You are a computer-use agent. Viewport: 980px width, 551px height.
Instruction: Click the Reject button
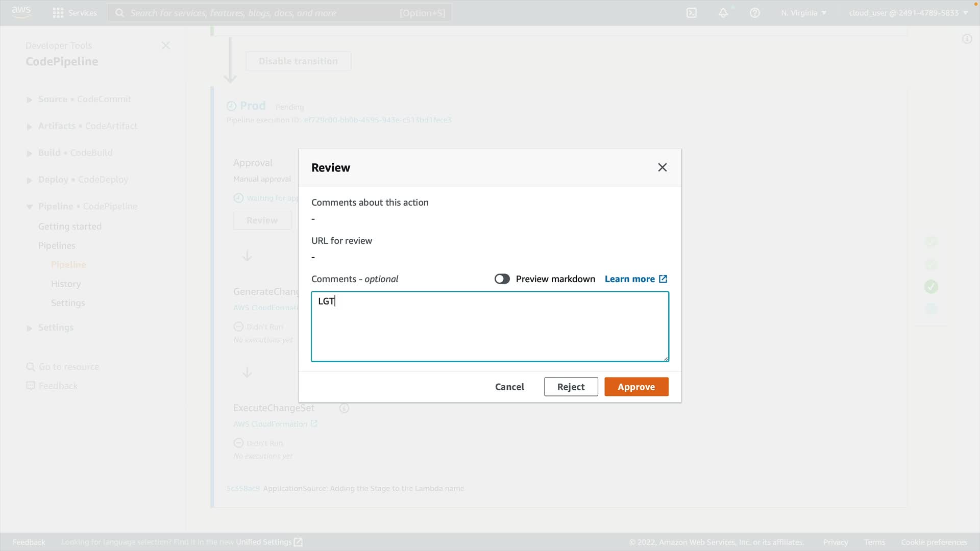pos(571,387)
